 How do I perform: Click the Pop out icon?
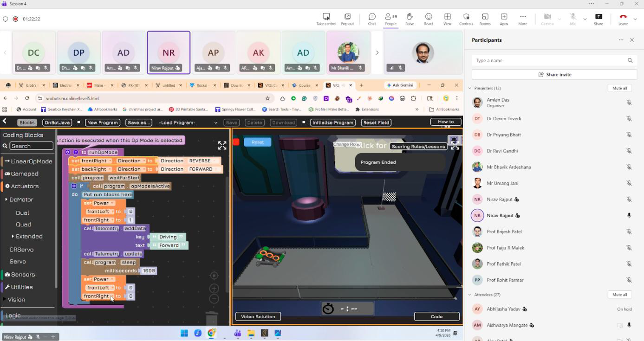pos(347,17)
